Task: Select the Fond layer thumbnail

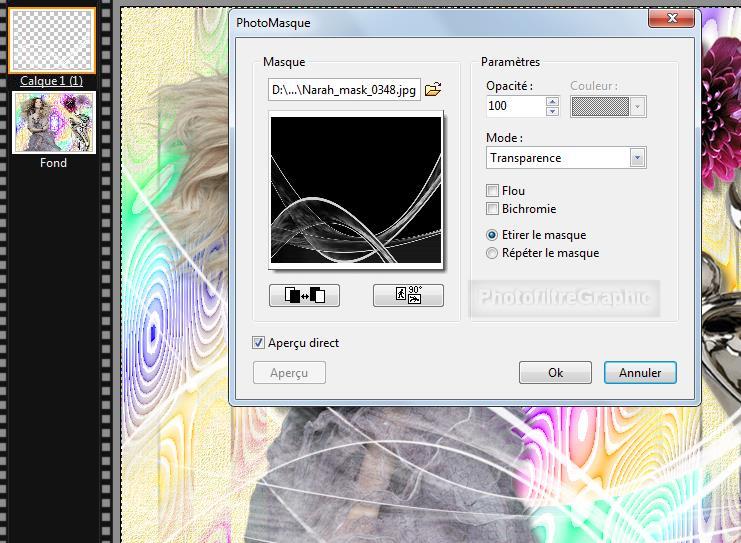Action: point(54,122)
